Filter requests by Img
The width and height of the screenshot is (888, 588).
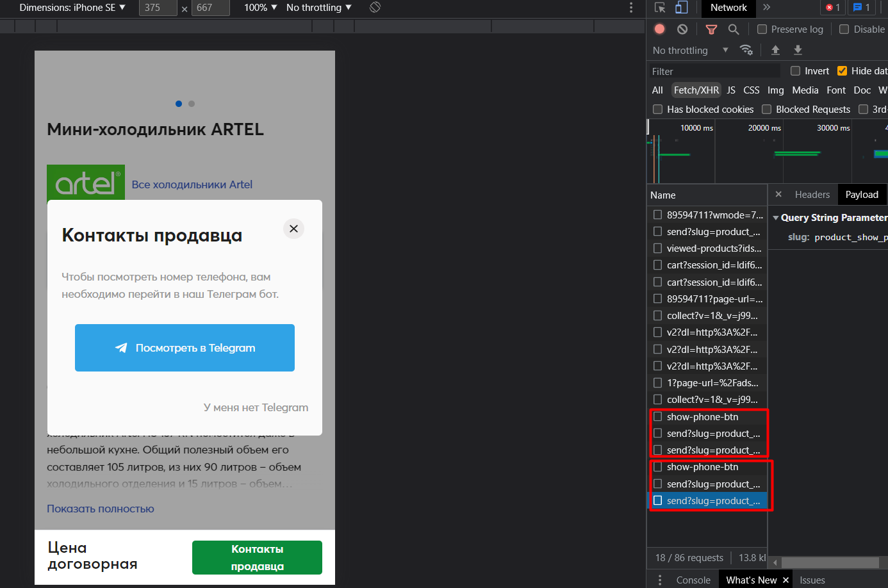(776, 90)
